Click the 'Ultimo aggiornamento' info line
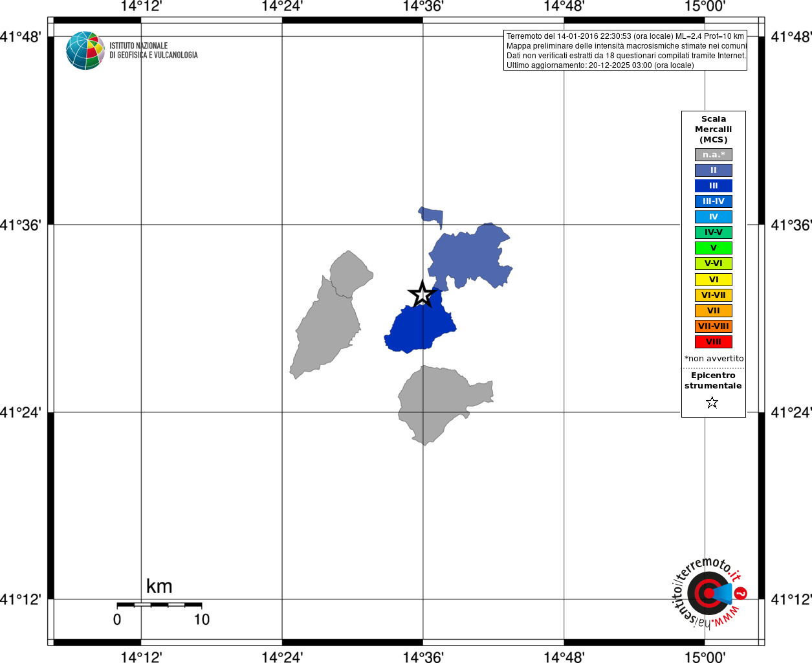 click(600, 65)
